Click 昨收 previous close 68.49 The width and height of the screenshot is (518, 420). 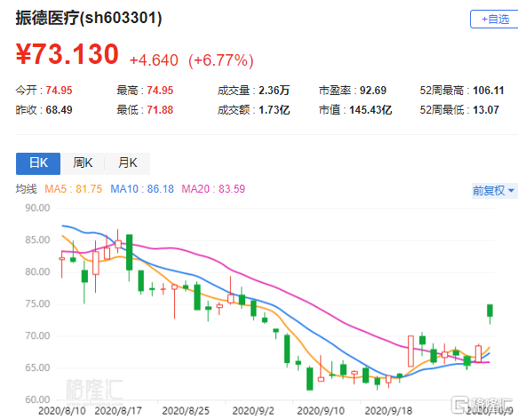(x=59, y=110)
